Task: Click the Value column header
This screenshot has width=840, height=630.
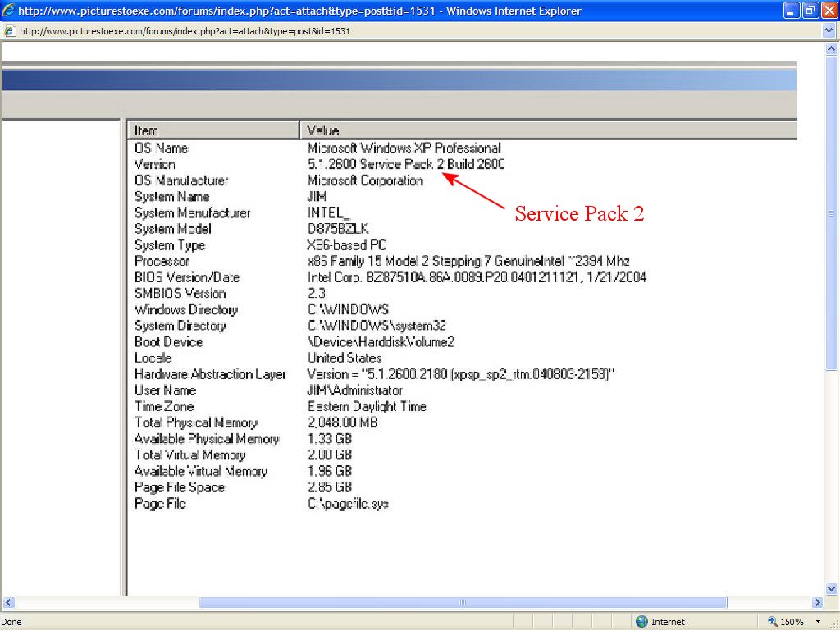Action: pos(549,130)
